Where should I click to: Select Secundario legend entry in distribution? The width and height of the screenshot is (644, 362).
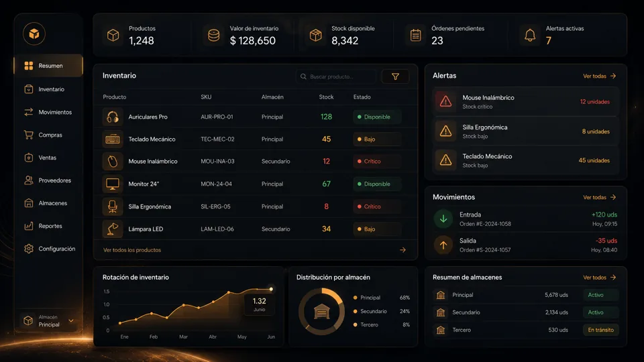coord(381,312)
